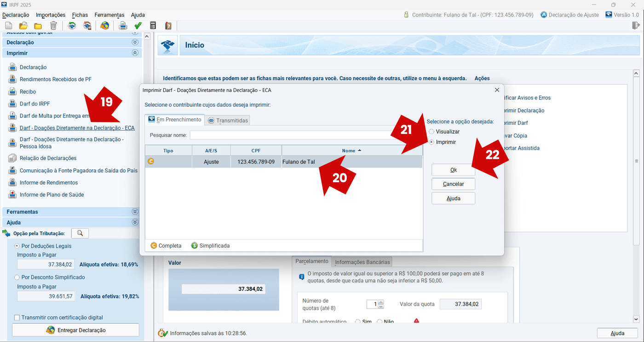
Task: Open the calculator icon in toolbar
Action: coord(153,26)
